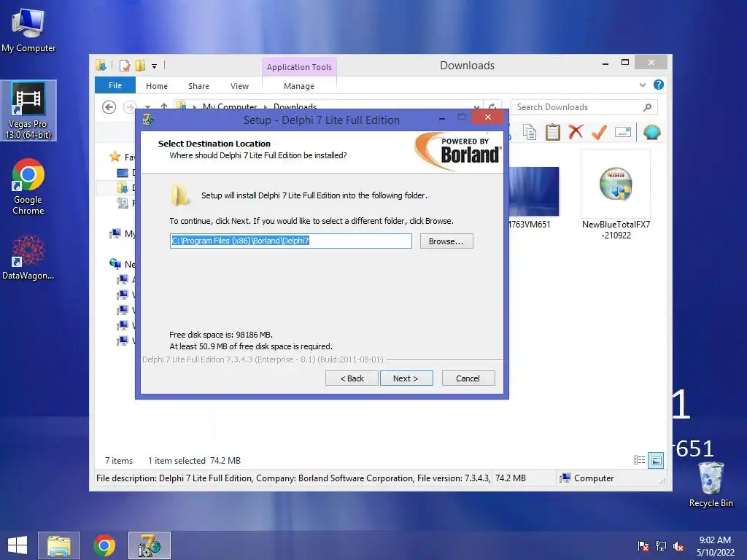Click the Search Downloads box
Screen dimensions: 747x560
(578, 107)
